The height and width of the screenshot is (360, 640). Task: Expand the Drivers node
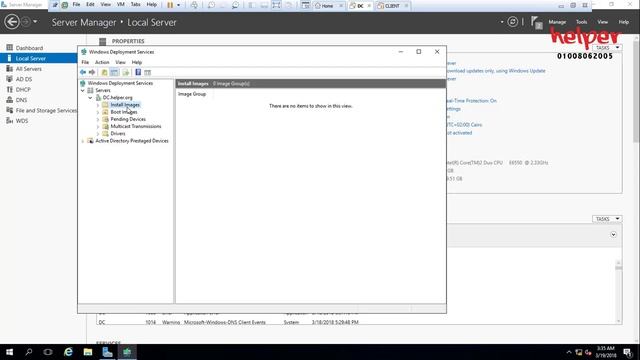(98, 133)
